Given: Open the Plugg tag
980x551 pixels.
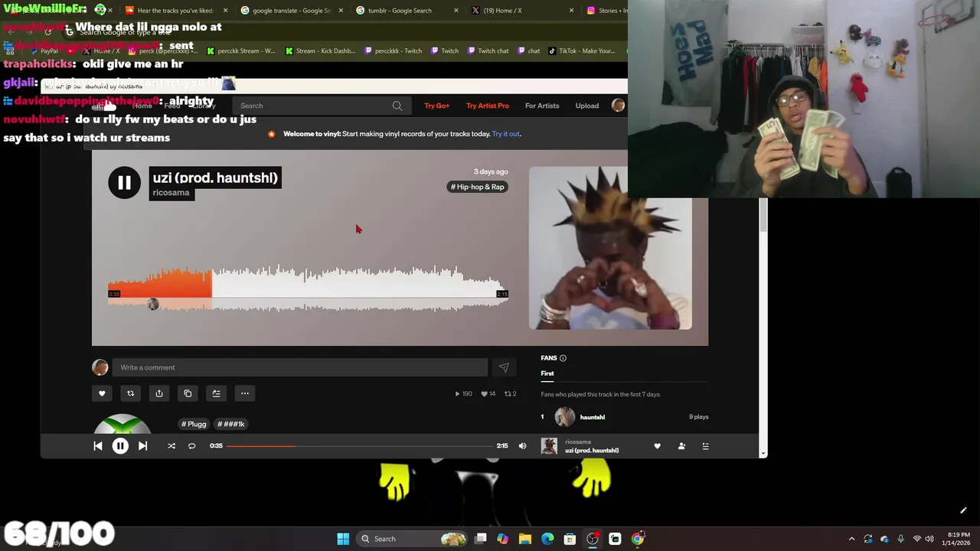Looking at the screenshot, I should pyautogui.click(x=194, y=424).
